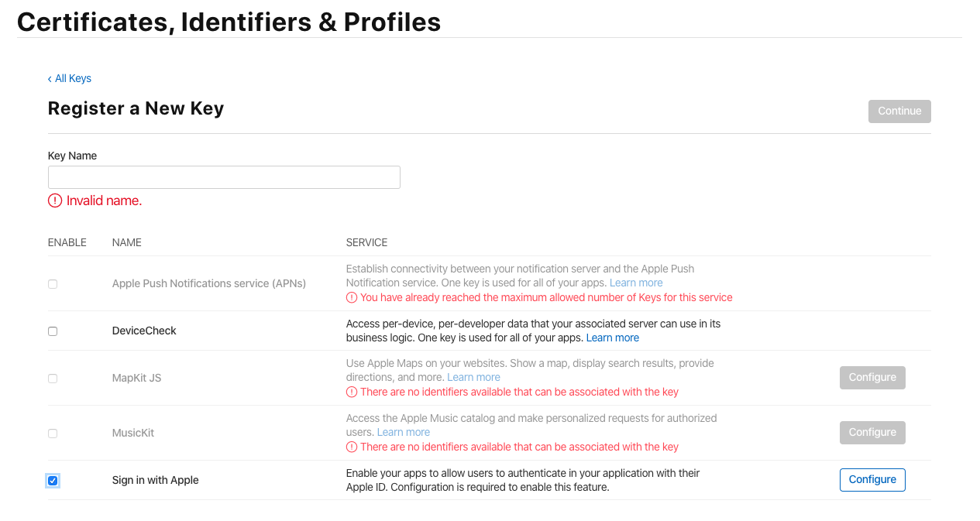The width and height of the screenshot is (980, 521).
Task: Configure Sign in with Apple
Action: tap(872, 480)
